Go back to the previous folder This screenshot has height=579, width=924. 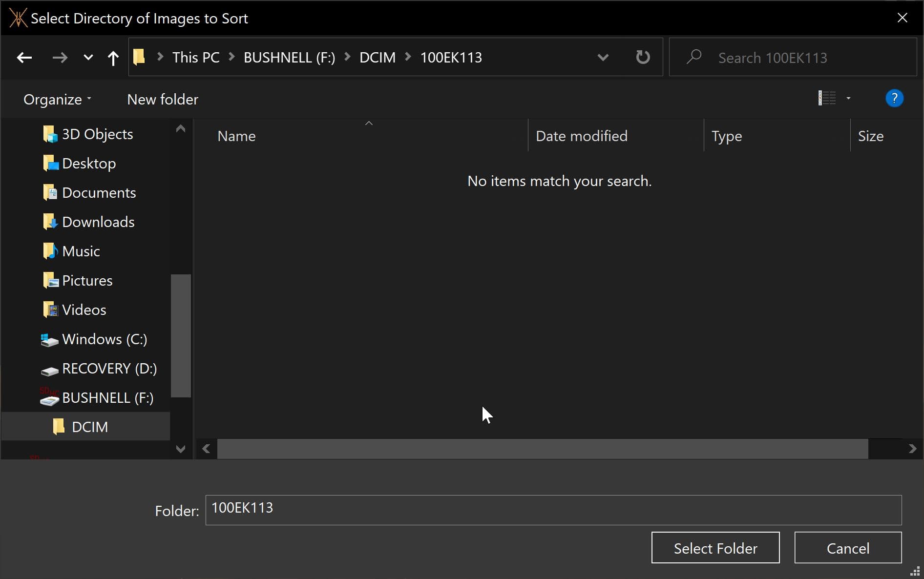point(24,58)
